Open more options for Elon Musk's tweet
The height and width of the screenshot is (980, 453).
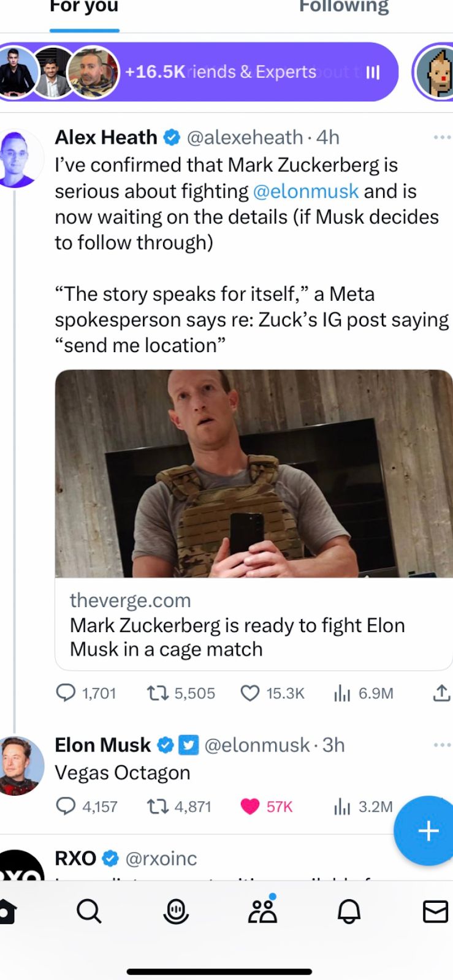[x=441, y=745]
